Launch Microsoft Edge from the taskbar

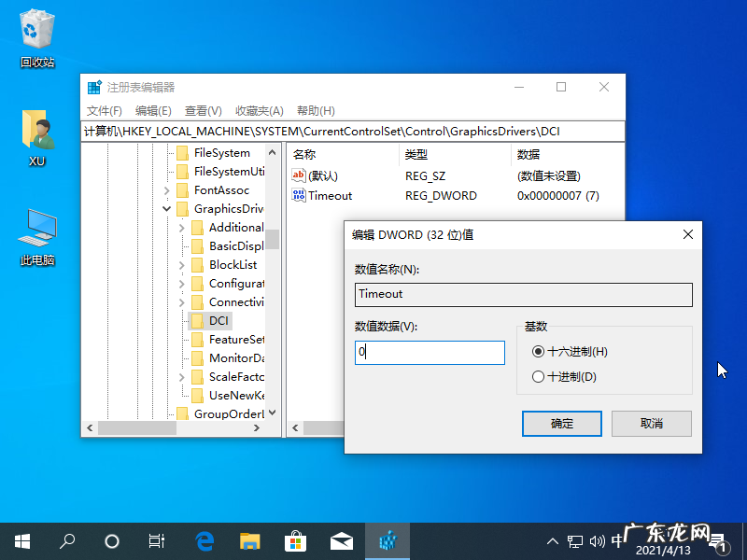click(x=204, y=540)
